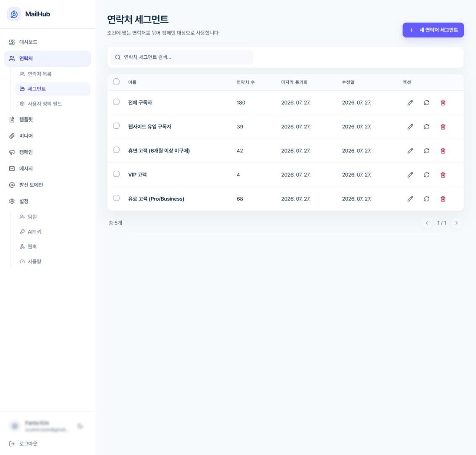The image size is (476, 455).
Task: Sync the 웹사이트 유입 구독자 segment
Action: tap(426, 127)
